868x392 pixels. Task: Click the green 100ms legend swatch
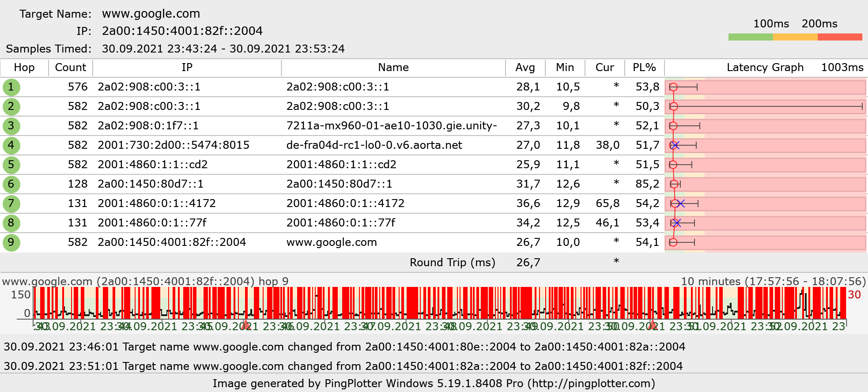tap(750, 37)
